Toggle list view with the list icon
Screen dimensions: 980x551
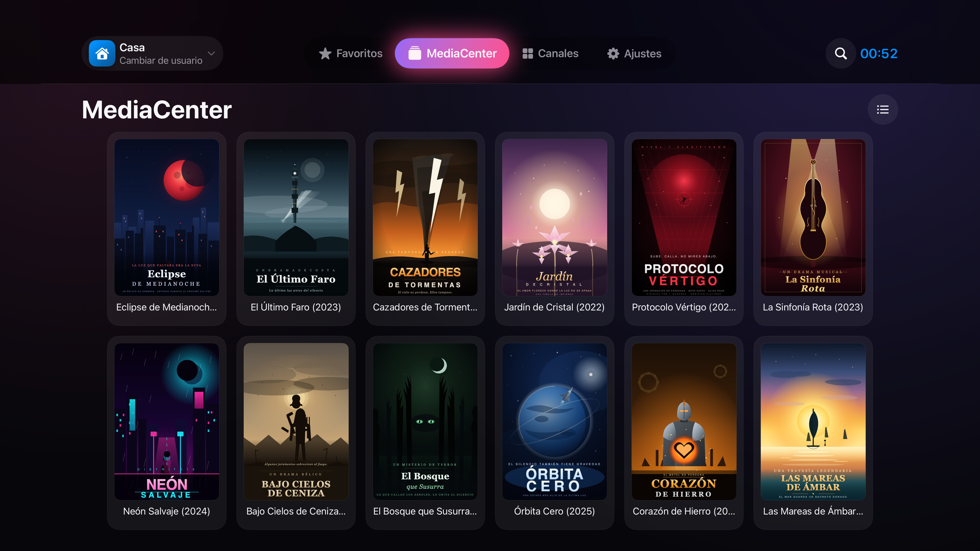click(883, 109)
